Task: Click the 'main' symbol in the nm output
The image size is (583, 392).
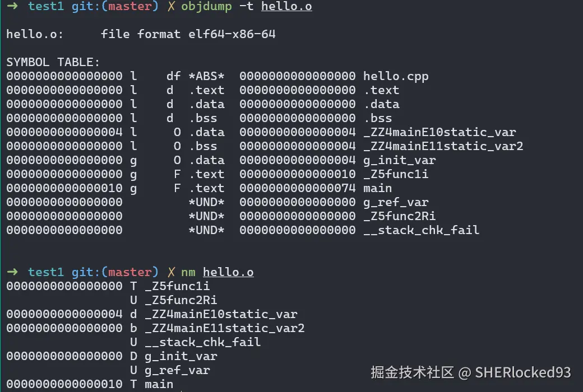Action: (x=159, y=384)
